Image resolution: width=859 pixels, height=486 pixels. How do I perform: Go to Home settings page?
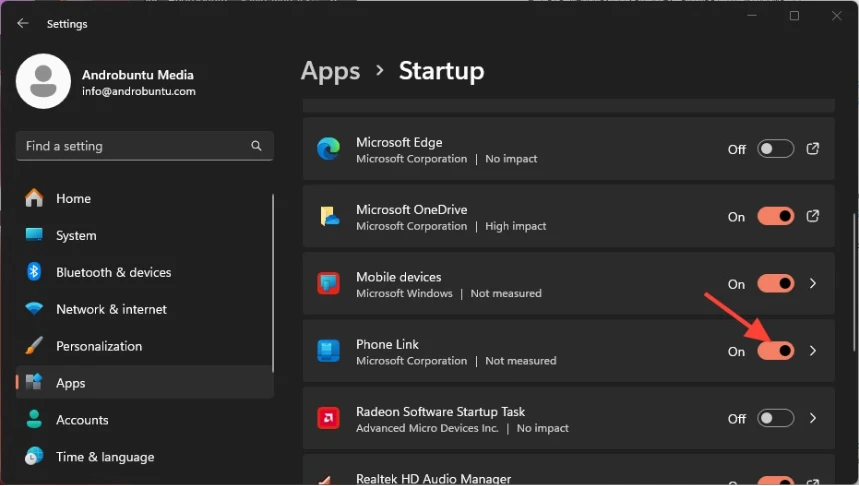point(145,198)
